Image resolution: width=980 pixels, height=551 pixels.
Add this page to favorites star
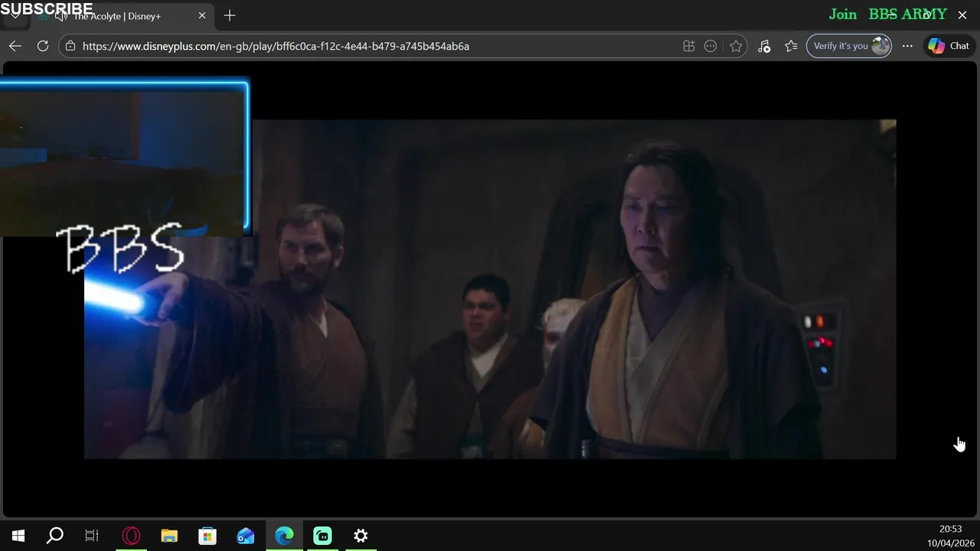(x=736, y=46)
